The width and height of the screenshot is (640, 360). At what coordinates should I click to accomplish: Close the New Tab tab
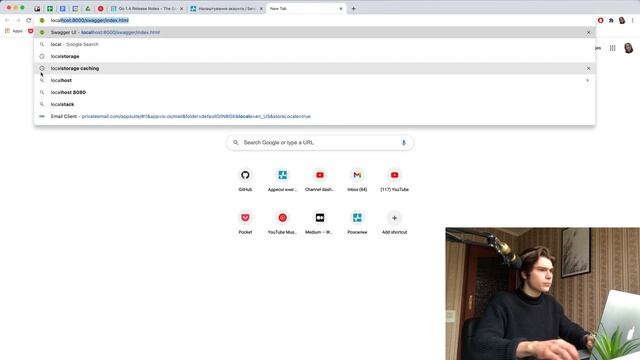click(x=341, y=8)
